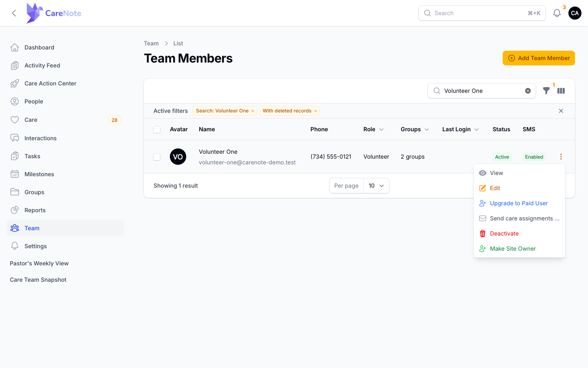Open Pastor's Weekly View link

pyautogui.click(x=39, y=263)
